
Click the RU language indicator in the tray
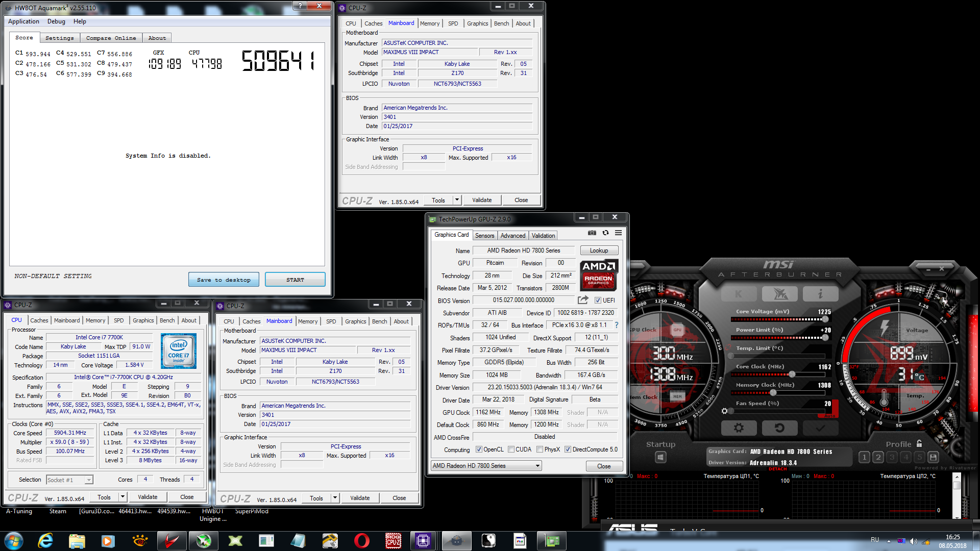click(875, 540)
